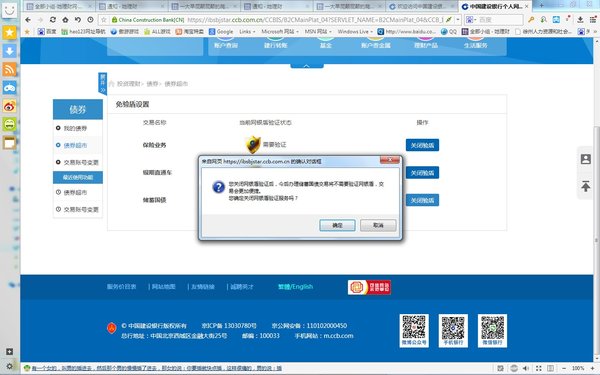Viewport: 600px width, 375px height.
Task: Open the browser downloads icon
Action: point(580,20)
